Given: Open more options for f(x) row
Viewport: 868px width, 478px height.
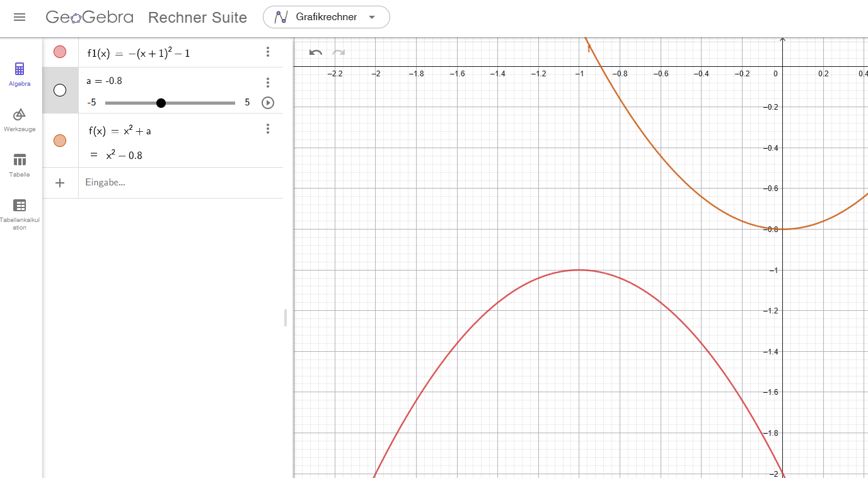Looking at the screenshot, I should click(268, 129).
